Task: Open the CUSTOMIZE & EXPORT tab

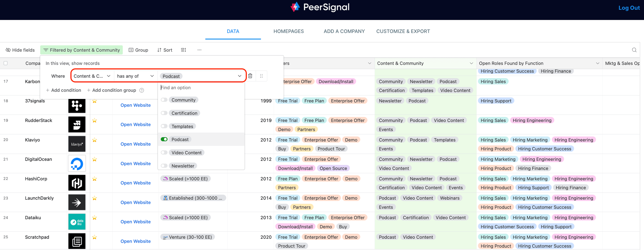Action: pos(403,31)
